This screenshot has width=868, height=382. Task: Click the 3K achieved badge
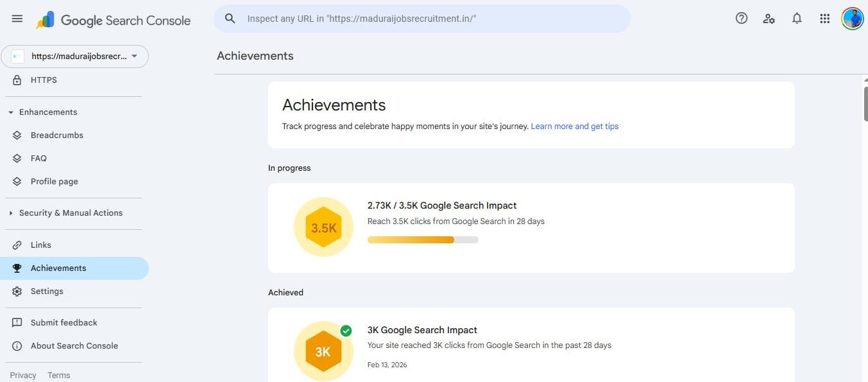323,351
